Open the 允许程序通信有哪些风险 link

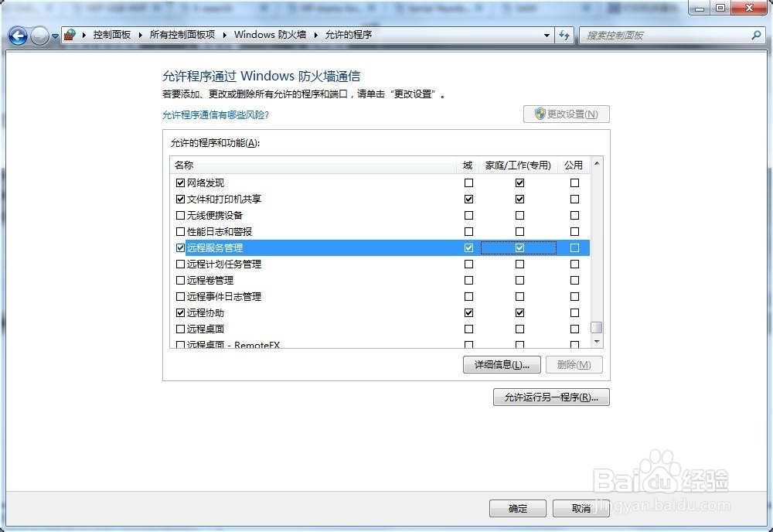216,115
